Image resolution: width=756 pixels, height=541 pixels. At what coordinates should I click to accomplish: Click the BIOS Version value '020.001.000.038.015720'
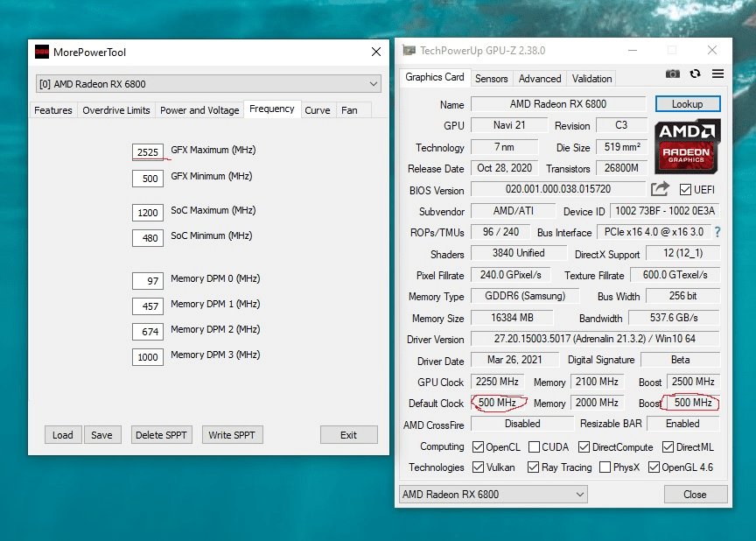pyautogui.click(x=558, y=189)
